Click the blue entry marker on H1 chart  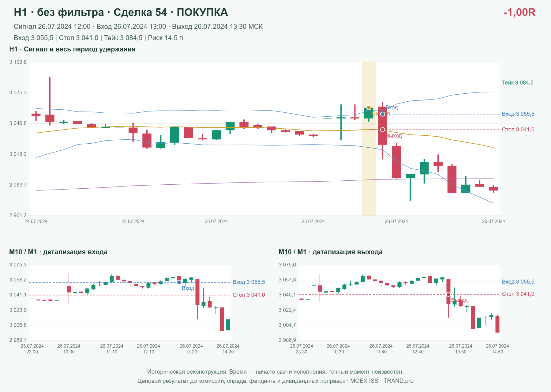[x=383, y=114]
